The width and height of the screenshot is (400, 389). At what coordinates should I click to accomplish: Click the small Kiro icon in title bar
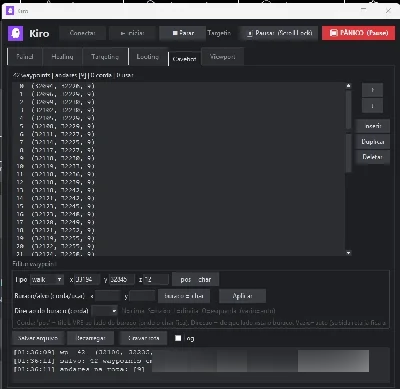tap(10, 11)
